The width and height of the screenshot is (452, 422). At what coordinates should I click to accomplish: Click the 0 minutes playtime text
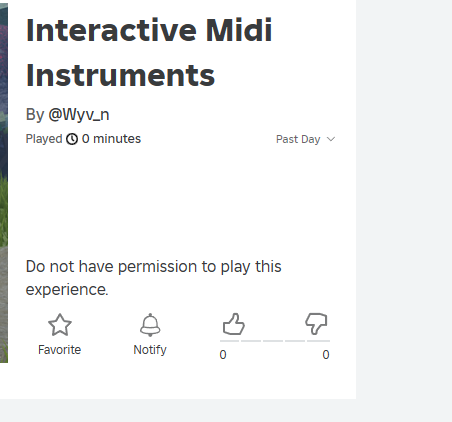coord(111,139)
